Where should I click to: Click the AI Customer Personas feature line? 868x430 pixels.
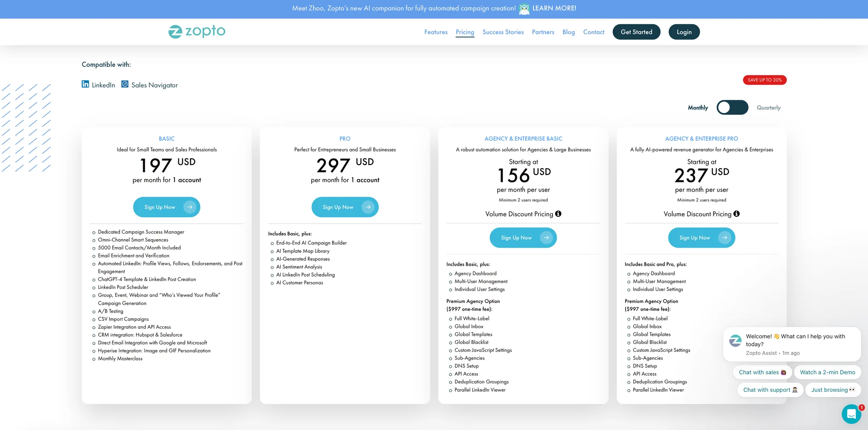pos(300,283)
